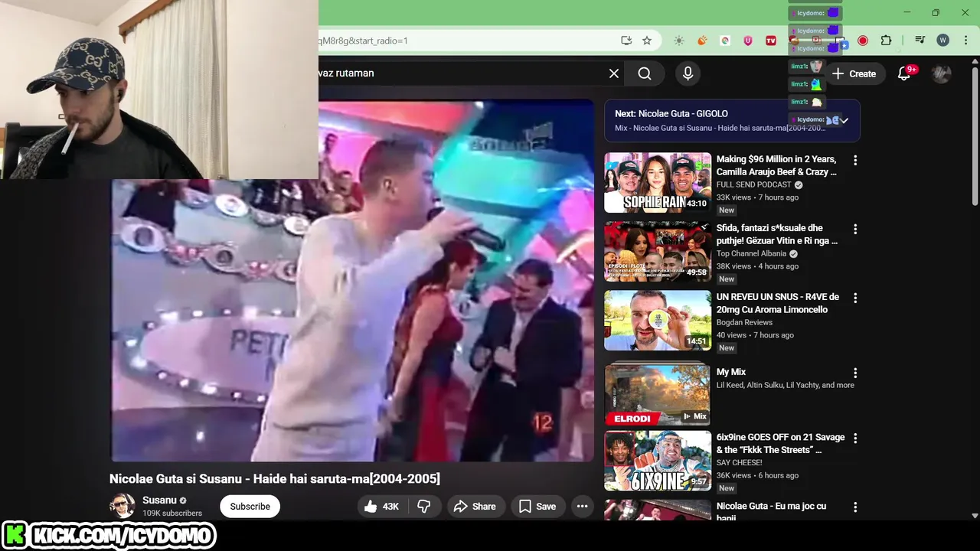Minimize the Chrome window
Screen dimensions: 980x551
[x=907, y=12]
